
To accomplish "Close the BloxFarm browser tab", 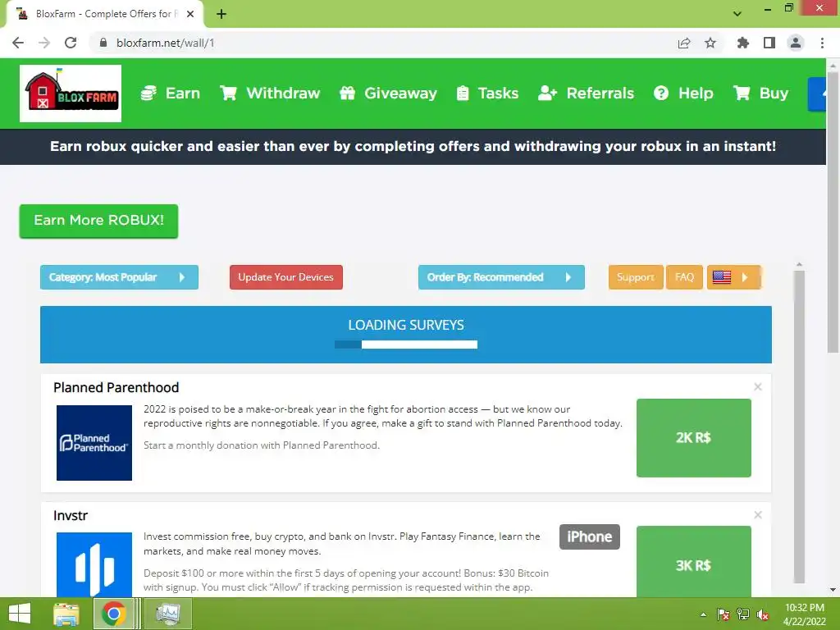I will coord(190,14).
